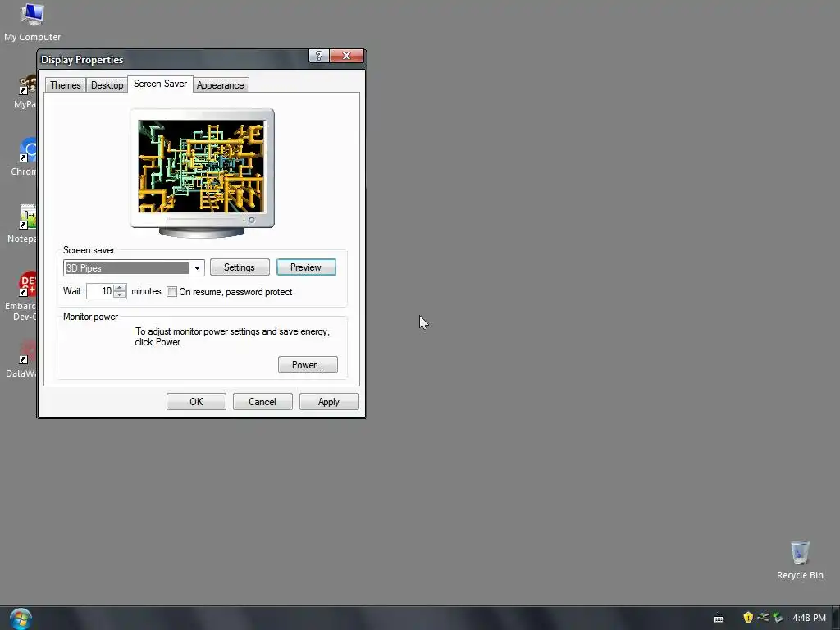Screen dimensions: 840x630
Task: Open monitor Power settings
Action: pyautogui.click(x=308, y=365)
